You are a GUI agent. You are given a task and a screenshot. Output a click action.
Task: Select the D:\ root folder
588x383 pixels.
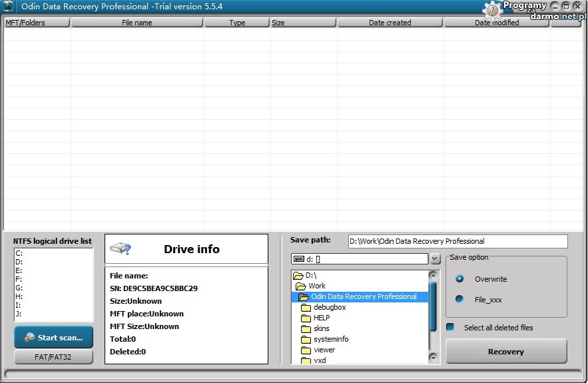[311, 276]
